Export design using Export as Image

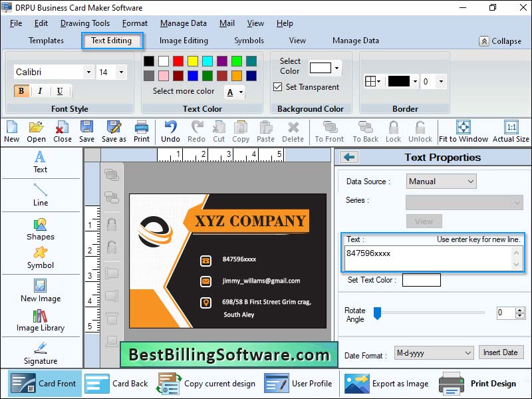[386, 384]
